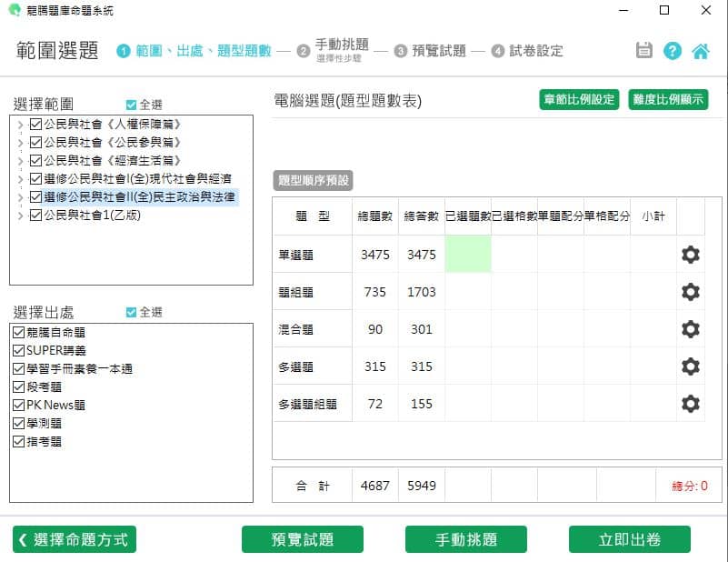The image size is (728, 562).
Task: Go to step 3 預覽試題
Action: tap(430, 51)
